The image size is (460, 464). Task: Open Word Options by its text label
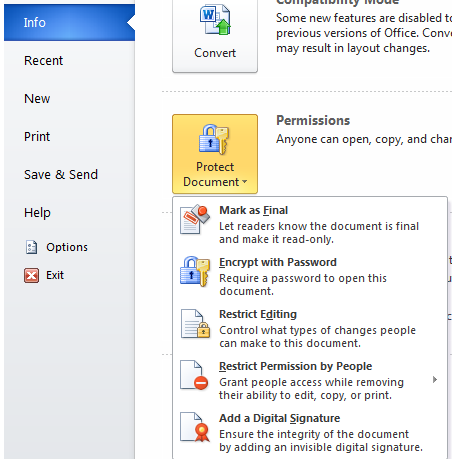click(67, 247)
